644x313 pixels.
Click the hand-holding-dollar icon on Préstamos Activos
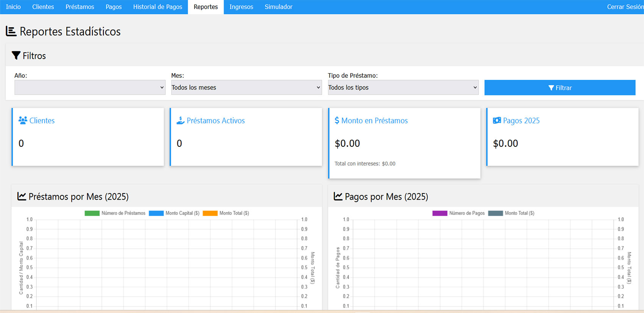(x=181, y=121)
